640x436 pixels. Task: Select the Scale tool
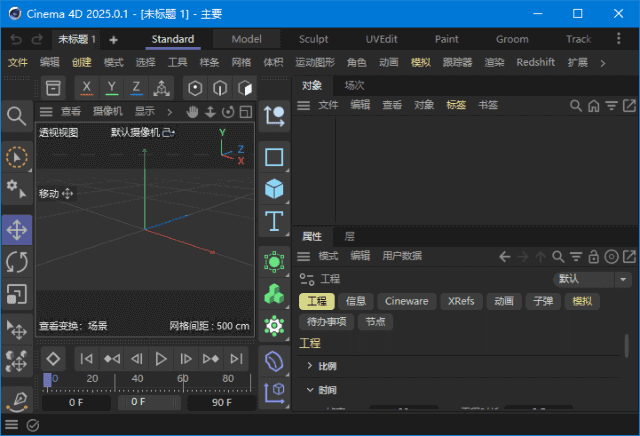17,294
